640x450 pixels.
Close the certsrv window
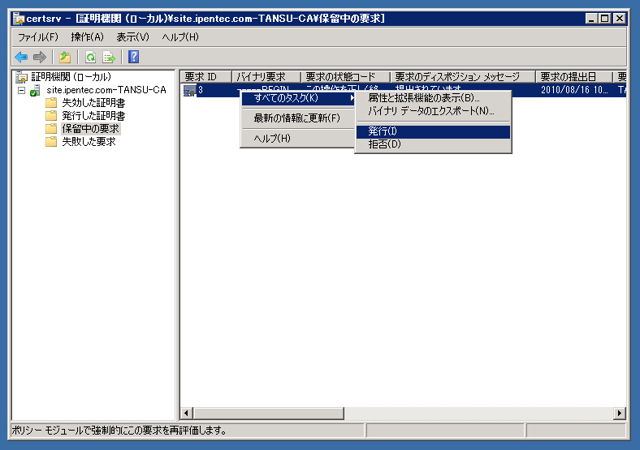click(x=620, y=18)
